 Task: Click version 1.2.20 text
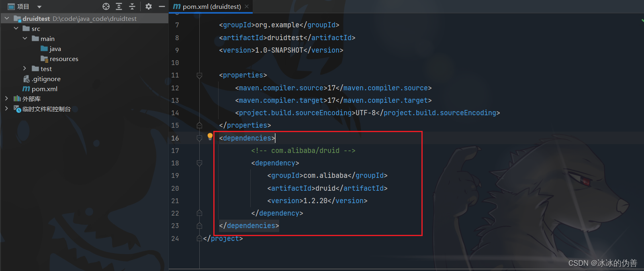click(x=315, y=201)
